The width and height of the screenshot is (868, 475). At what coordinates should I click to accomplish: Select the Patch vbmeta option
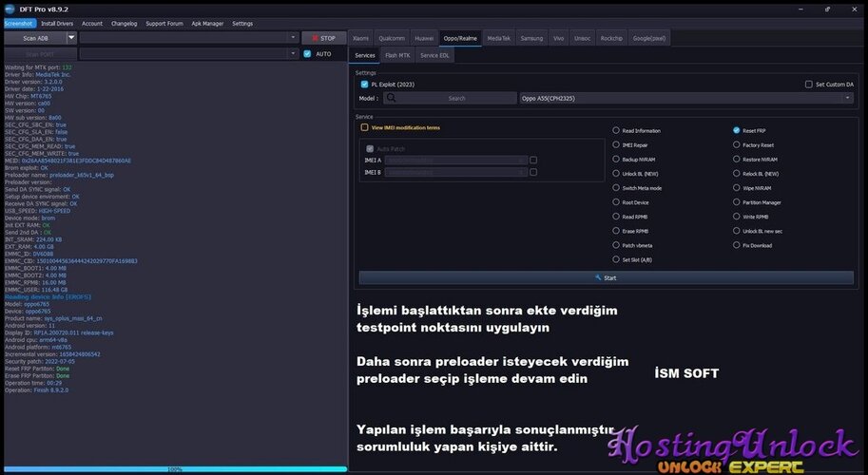pyautogui.click(x=616, y=245)
